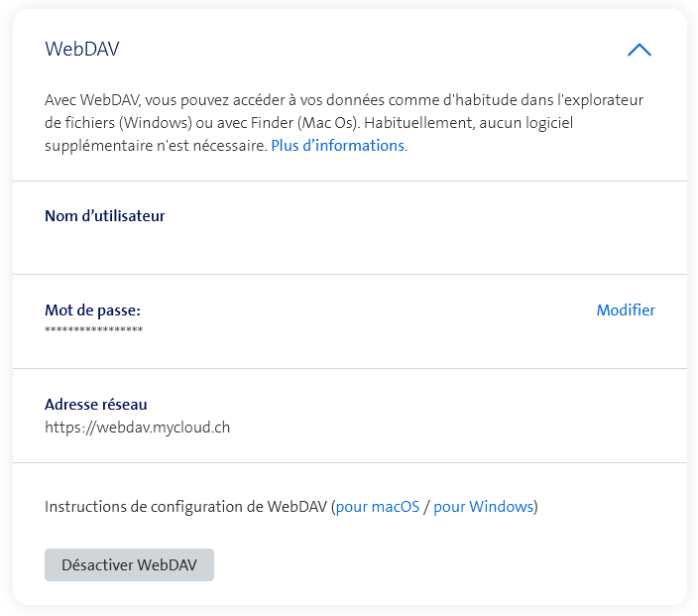Click the "Mot de passe:" label
Screen dimensions: 698x616
point(92,310)
